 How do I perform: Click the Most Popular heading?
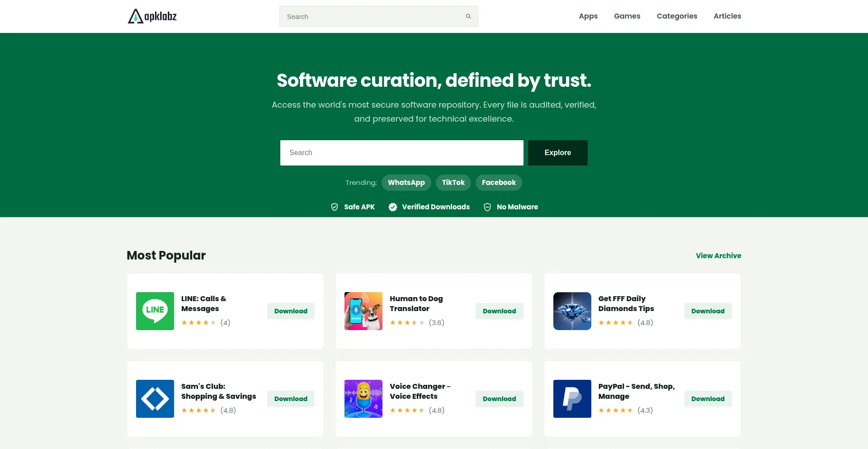point(166,255)
